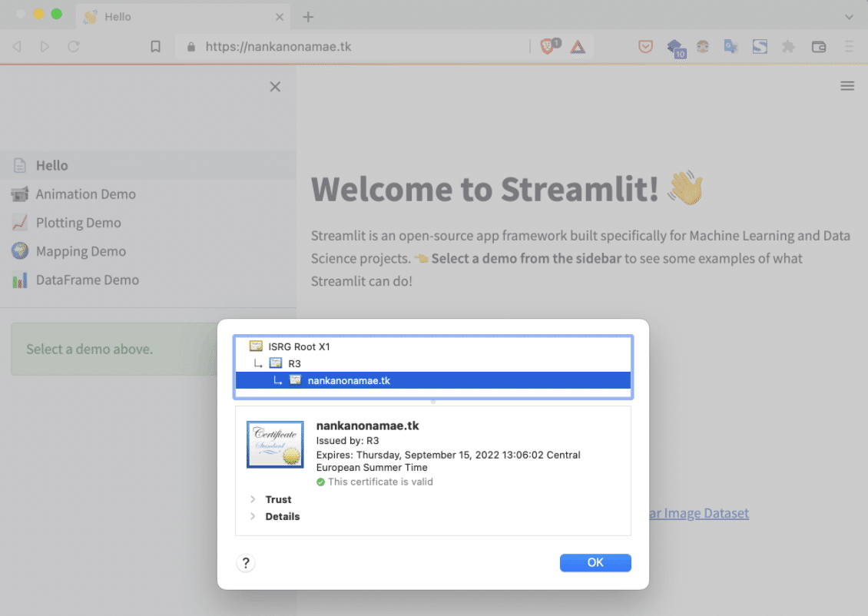
Task: Open Animation Demo in sidebar
Action: pos(147,194)
